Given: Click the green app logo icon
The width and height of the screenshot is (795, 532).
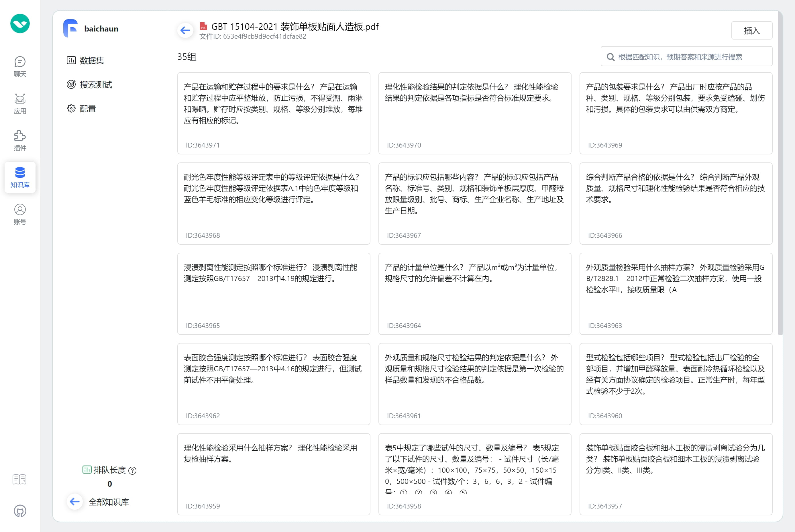Looking at the screenshot, I should (20, 24).
